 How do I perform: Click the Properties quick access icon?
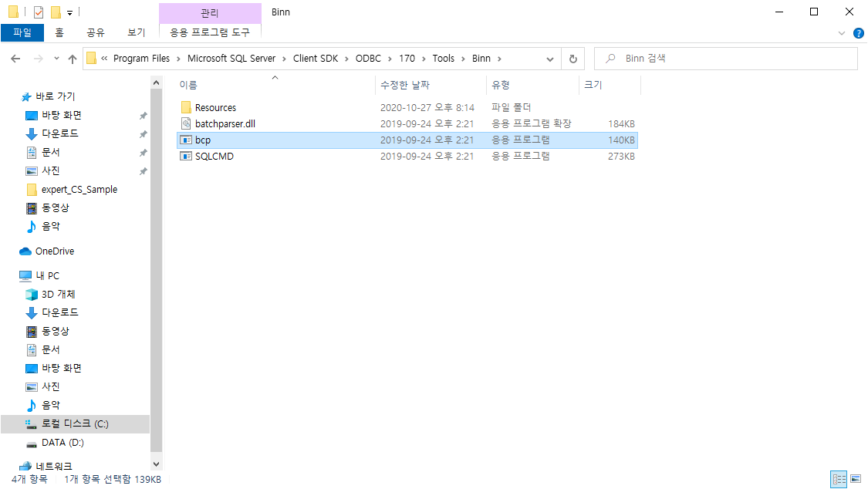click(39, 12)
